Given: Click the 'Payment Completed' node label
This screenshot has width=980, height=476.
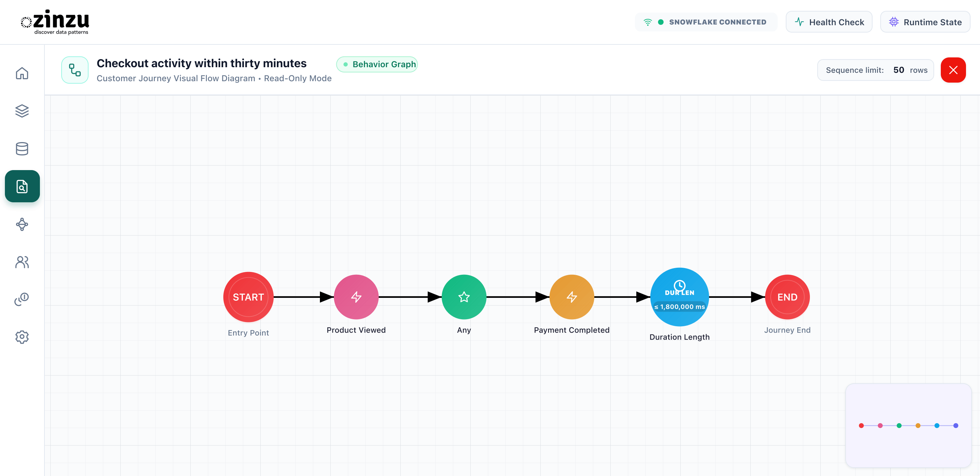Looking at the screenshot, I should click(572, 330).
